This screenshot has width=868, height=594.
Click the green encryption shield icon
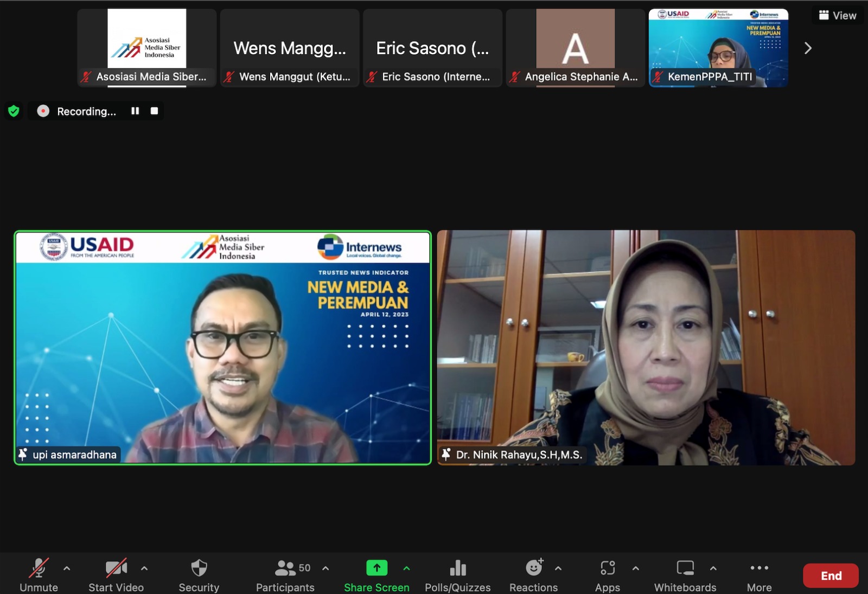[14, 111]
